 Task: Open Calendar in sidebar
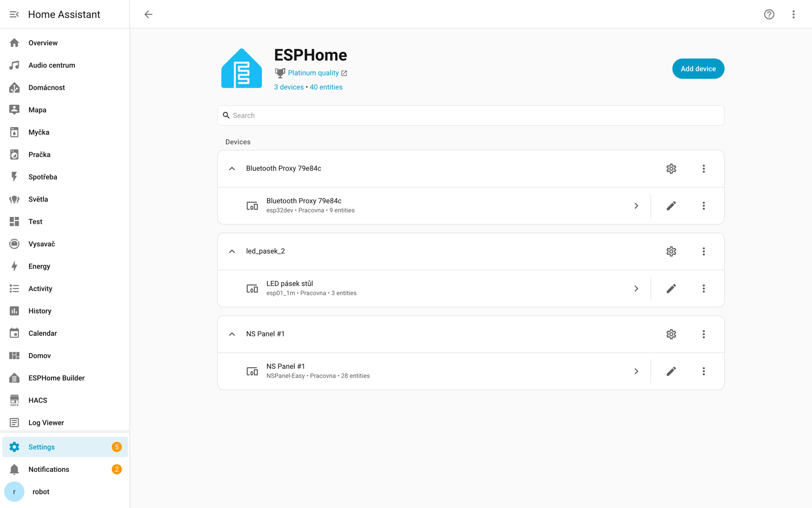tap(65, 333)
